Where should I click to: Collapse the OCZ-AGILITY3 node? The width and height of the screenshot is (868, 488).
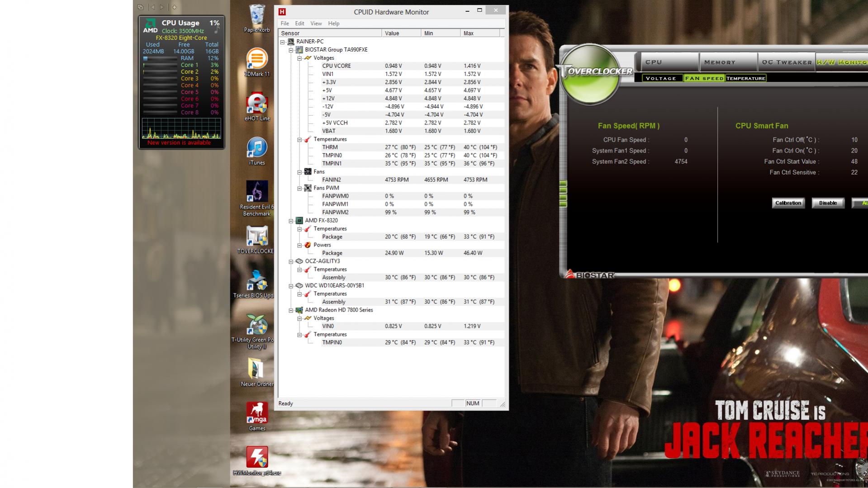coord(291,261)
